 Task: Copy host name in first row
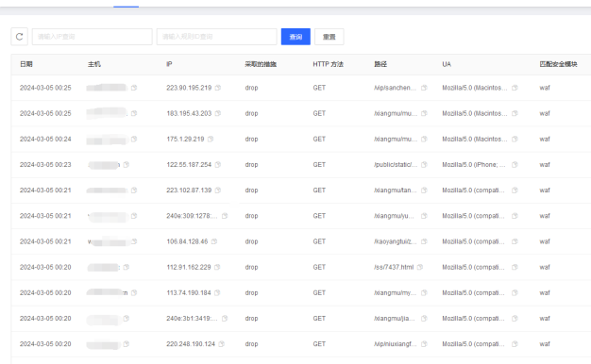(134, 88)
